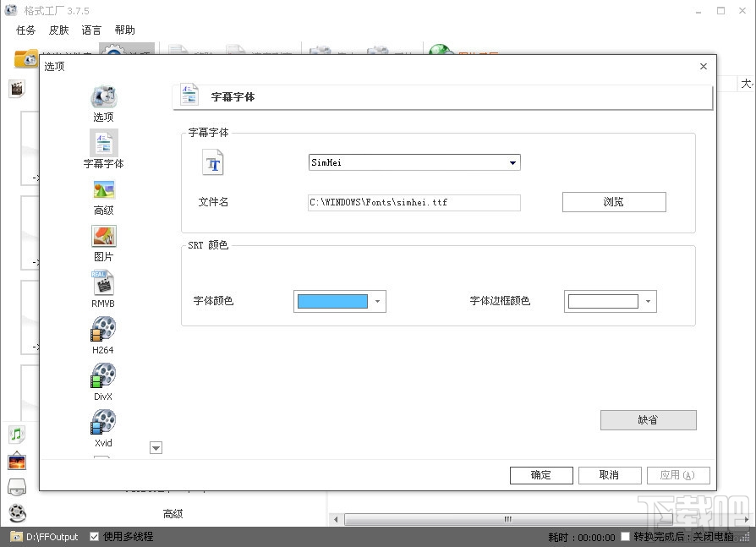Expand the 字体颜色 color dropdown arrow
Screen dimensions: 756x547
[x=377, y=301]
